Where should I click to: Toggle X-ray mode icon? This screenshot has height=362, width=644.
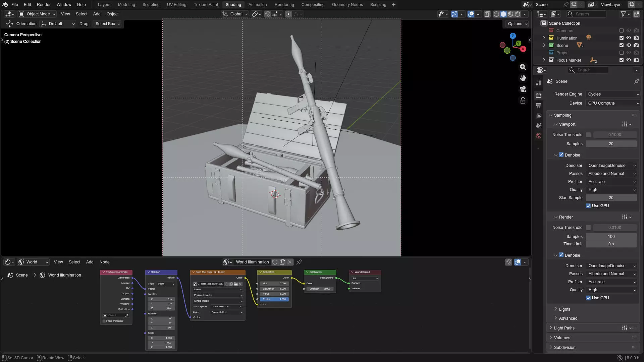pyautogui.click(x=487, y=14)
